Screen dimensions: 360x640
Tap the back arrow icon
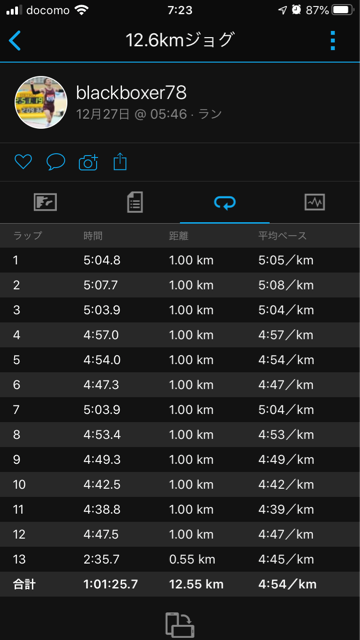[x=15, y=41]
